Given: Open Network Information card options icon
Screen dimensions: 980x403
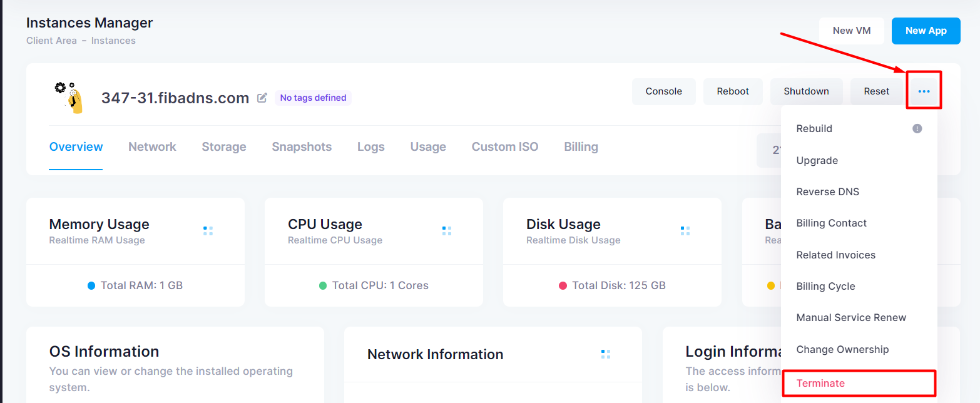Looking at the screenshot, I should coord(606,354).
